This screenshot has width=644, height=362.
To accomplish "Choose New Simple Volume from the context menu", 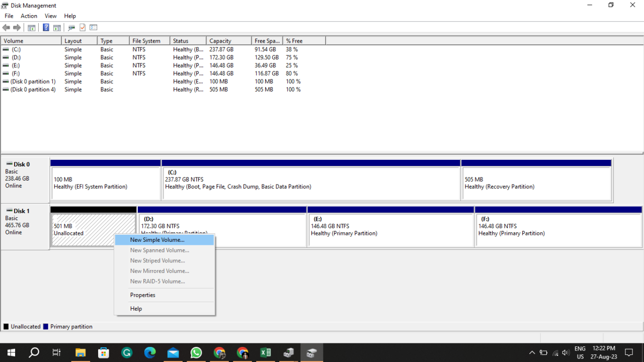I will tap(159, 240).
